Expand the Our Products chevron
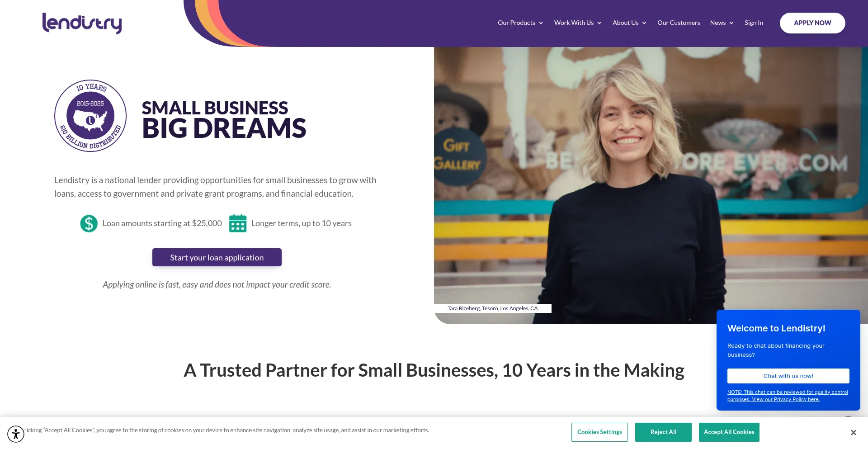Screen dimensions: 868x449 [541, 23]
